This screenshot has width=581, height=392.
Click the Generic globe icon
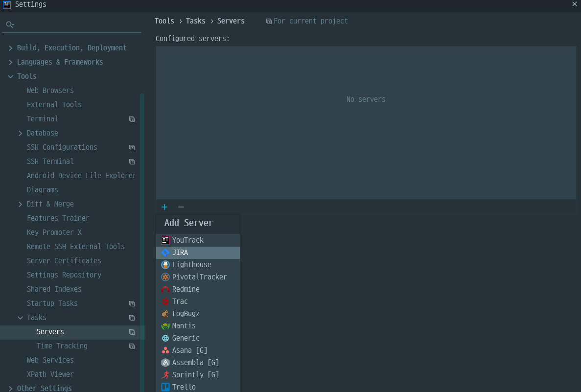165,338
